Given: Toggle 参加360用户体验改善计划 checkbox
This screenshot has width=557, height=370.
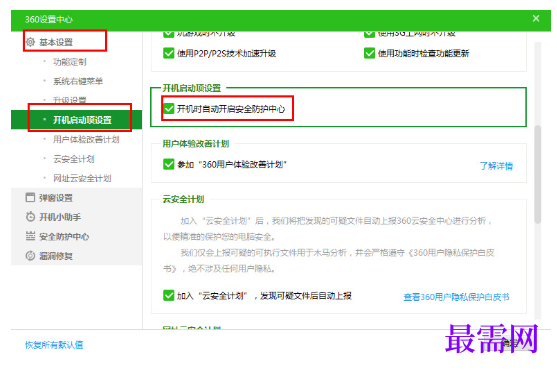Looking at the screenshot, I should tap(168, 164).
